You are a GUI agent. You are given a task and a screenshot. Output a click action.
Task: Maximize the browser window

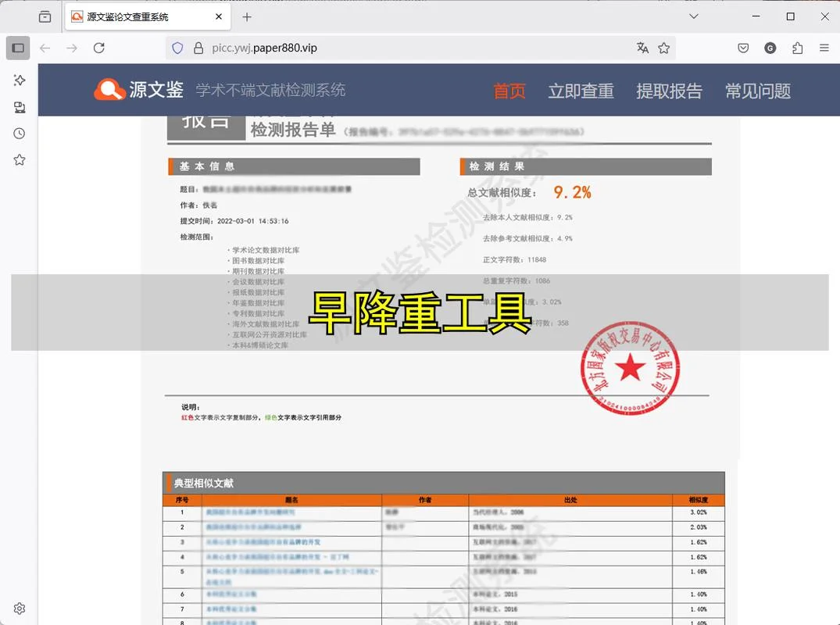790,16
